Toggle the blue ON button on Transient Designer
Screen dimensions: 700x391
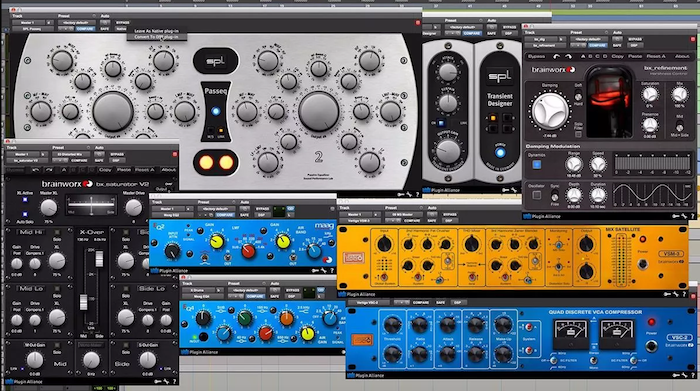[441, 123]
